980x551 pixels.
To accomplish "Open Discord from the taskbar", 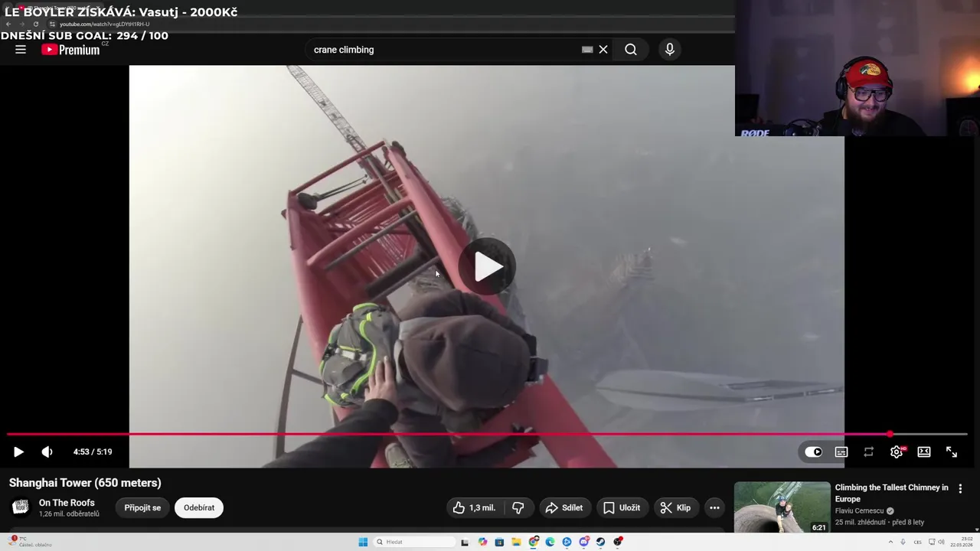I will pos(583,542).
